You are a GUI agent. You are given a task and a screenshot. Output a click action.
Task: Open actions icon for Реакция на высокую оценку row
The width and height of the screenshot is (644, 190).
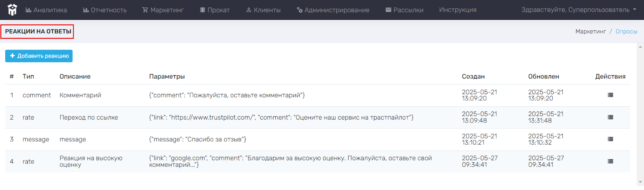[x=610, y=161]
